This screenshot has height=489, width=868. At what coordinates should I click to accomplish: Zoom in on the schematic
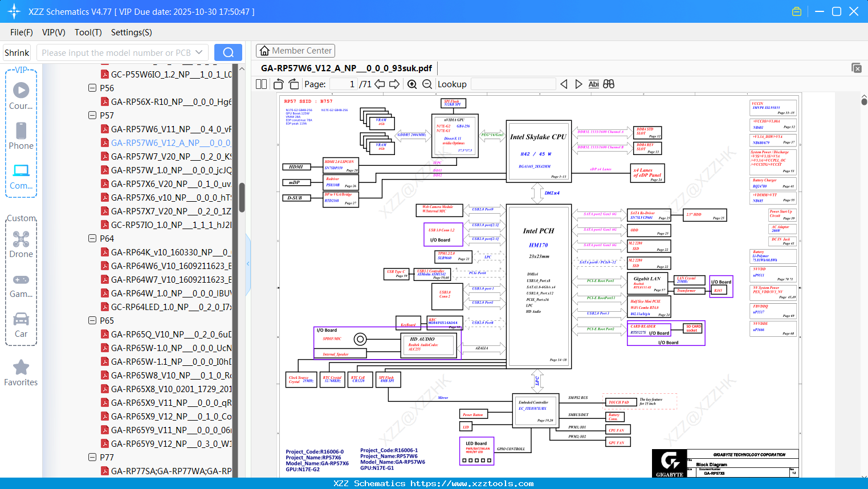pos(412,84)
